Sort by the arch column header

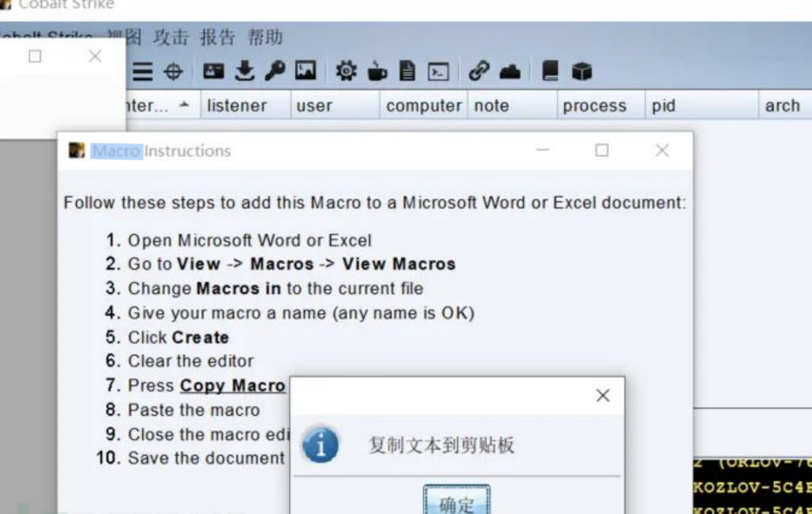[785, 105]
